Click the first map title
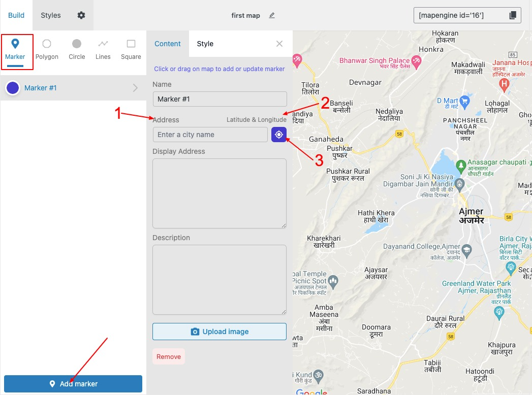532x395 pixels. pyautogui.click(x=245, y=15)
